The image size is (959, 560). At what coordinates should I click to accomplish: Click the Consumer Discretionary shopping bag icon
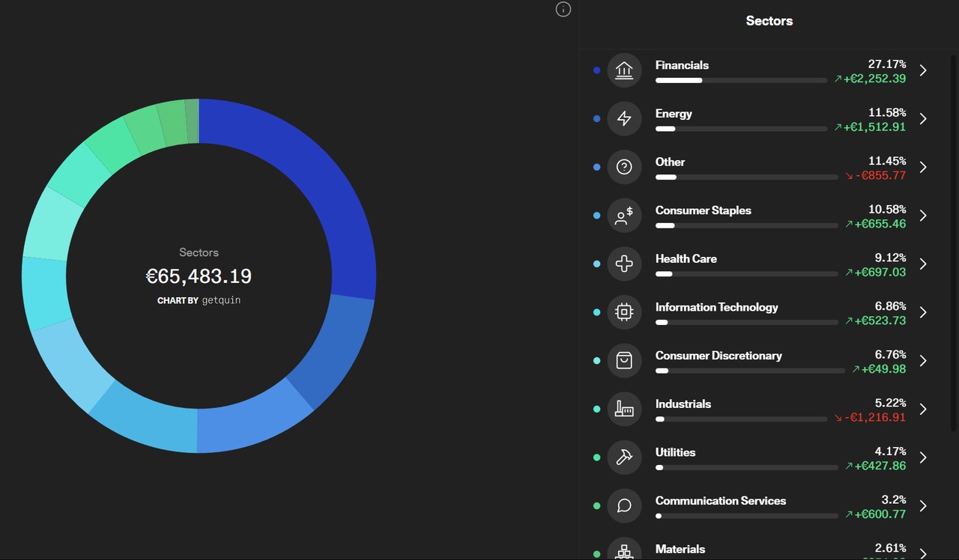pos(624,361)
